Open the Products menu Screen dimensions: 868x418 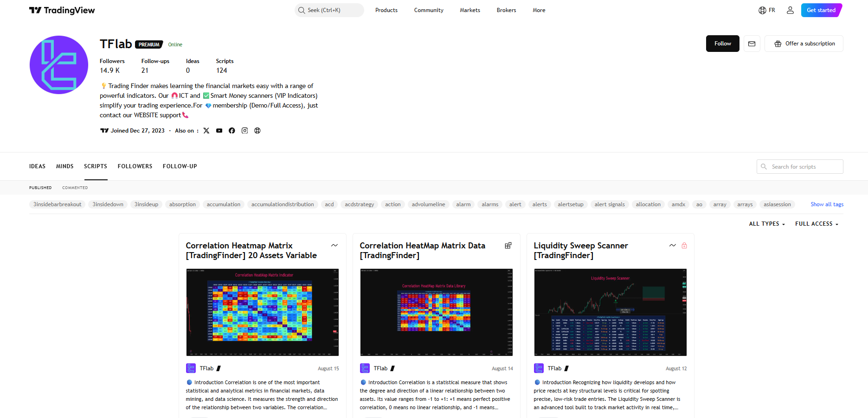click(x=386, y=10)
